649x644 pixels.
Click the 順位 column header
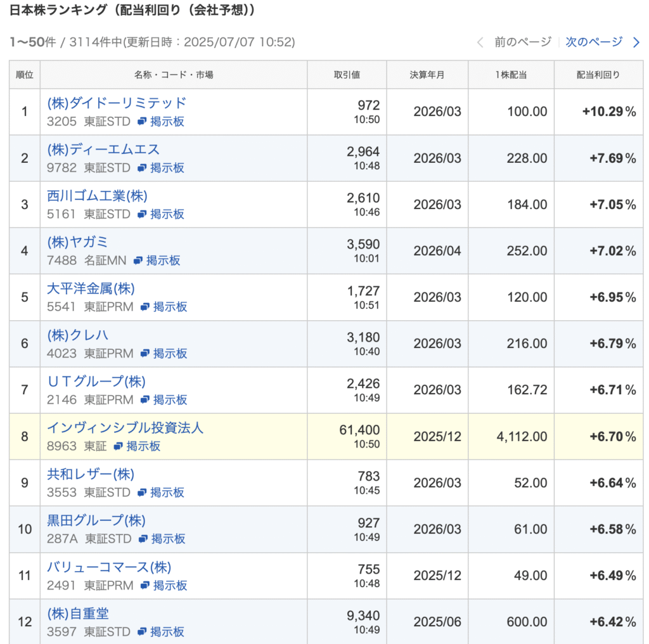tap(25, 75)
